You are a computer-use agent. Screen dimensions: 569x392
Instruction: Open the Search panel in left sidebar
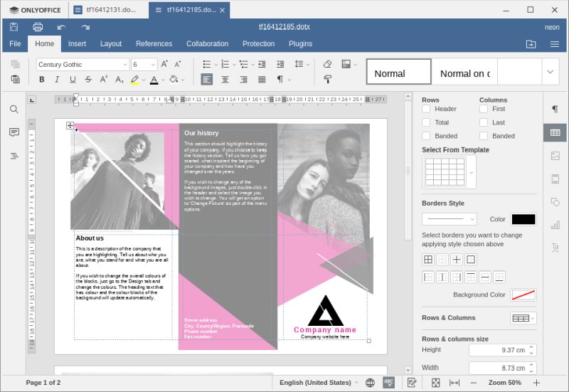click(x=14, y=110)
